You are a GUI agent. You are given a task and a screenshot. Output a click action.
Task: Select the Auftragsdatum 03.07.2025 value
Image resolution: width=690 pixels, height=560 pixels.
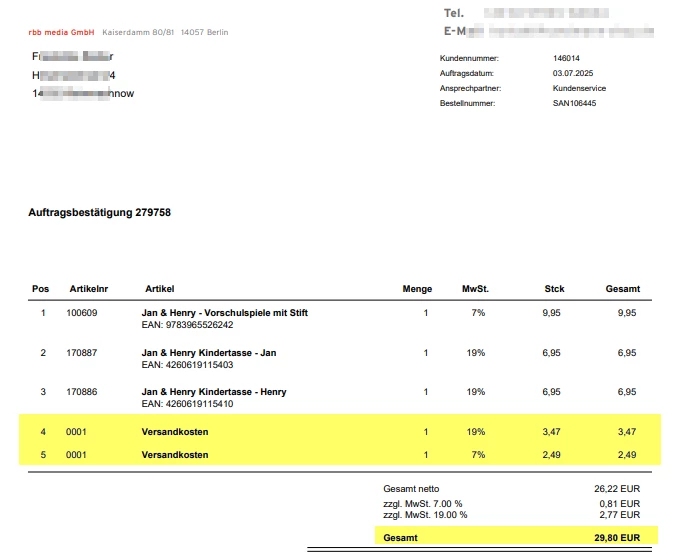coord(573,73)
